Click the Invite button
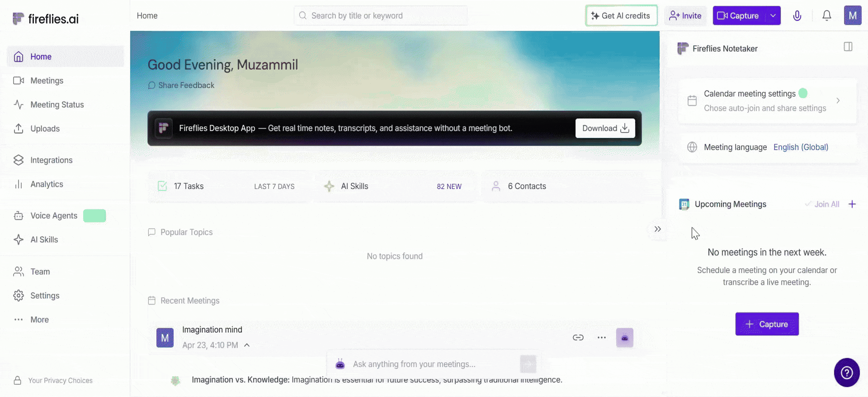Screen dimensions: 868x397 [685, 16]
